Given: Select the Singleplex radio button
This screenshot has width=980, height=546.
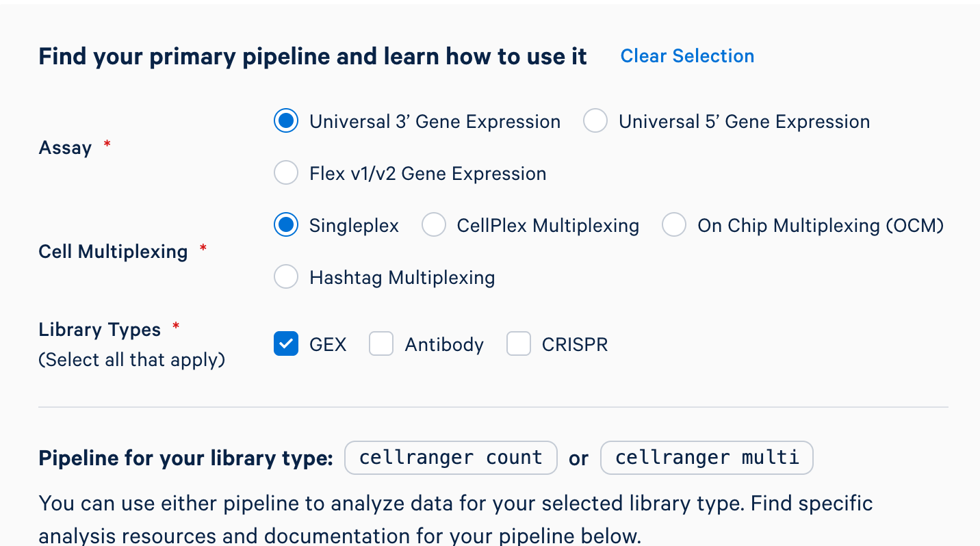Looking at the screenshot, I should pyautogui.click(x=286, y=225).
